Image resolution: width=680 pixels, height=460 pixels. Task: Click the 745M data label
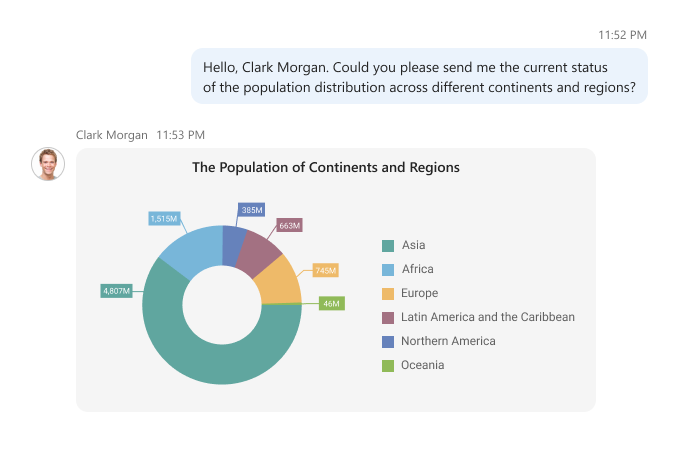click(x=325, y=270)
